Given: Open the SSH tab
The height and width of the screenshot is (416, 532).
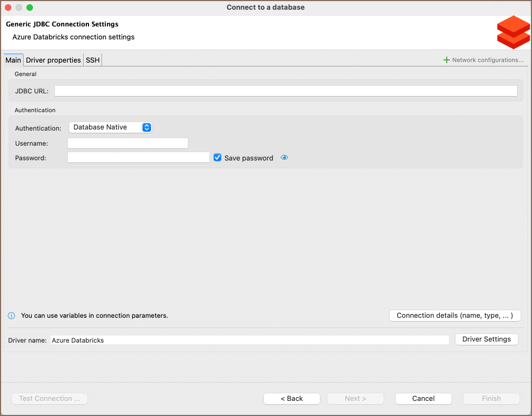Looking at the screenshot, I should click(93, 60).
